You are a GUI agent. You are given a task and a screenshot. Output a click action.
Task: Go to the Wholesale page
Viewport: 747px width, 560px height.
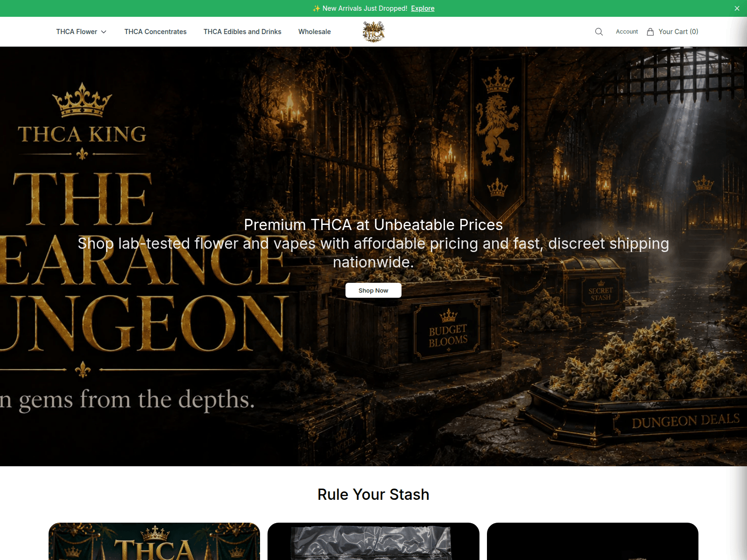tap(315, 32)
